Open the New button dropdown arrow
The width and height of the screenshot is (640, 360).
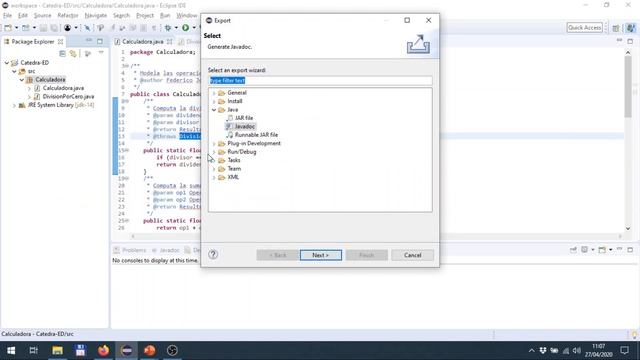pos(16,28)
